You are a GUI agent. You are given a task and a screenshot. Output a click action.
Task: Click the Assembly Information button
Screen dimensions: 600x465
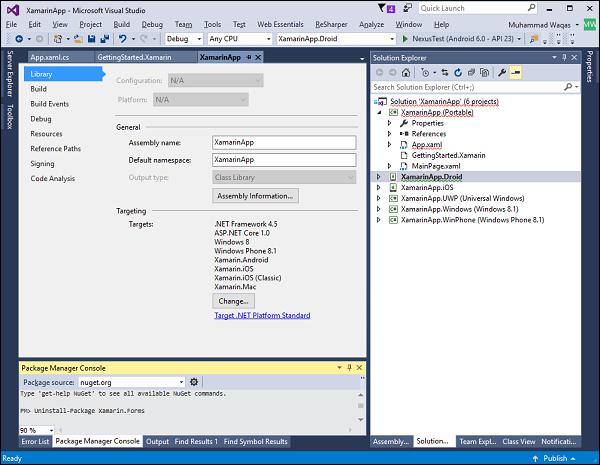(x=255, y=196)
